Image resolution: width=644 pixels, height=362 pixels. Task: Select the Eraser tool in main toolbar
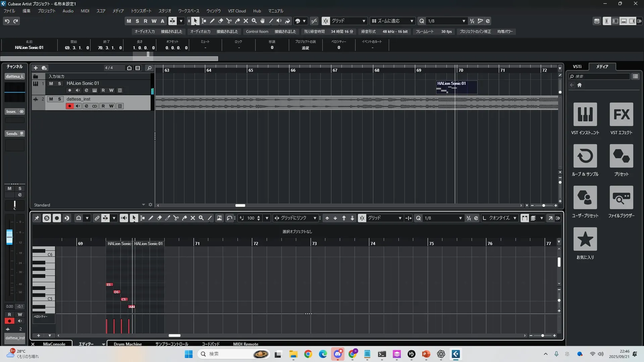tap(221, 21)
